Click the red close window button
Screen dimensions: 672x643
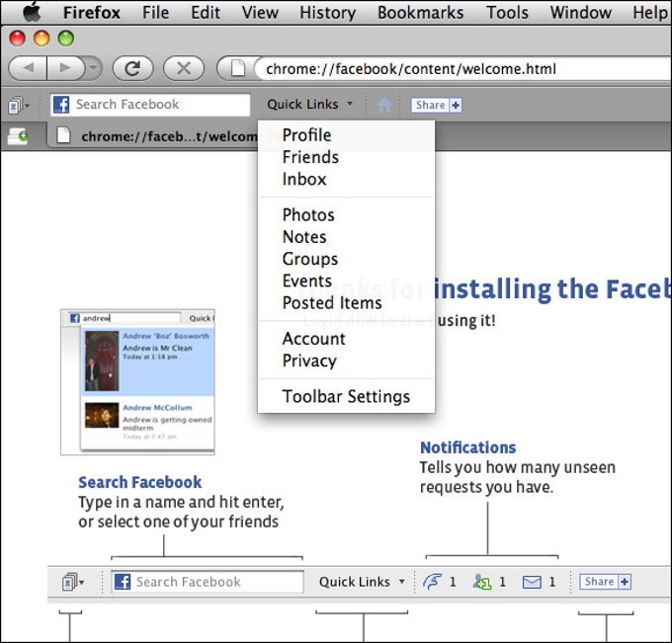click(x=17, y=39)
